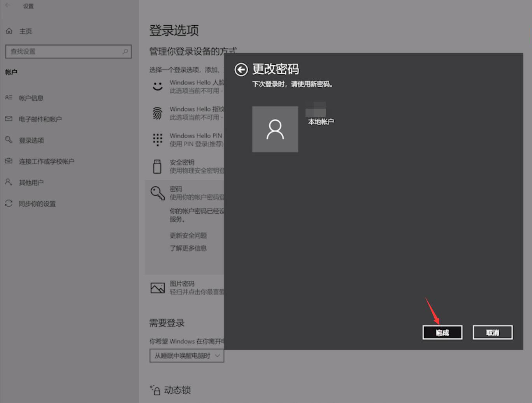Screen dimensions: 532x403
Task: Open 其他用户 in sidebar
Action: click(31, 183)
